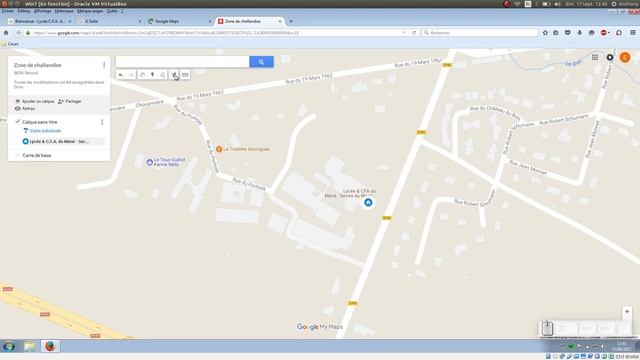Open the Cours bookmark folder
Screen dimensions: 640x360
click(10, 44)
